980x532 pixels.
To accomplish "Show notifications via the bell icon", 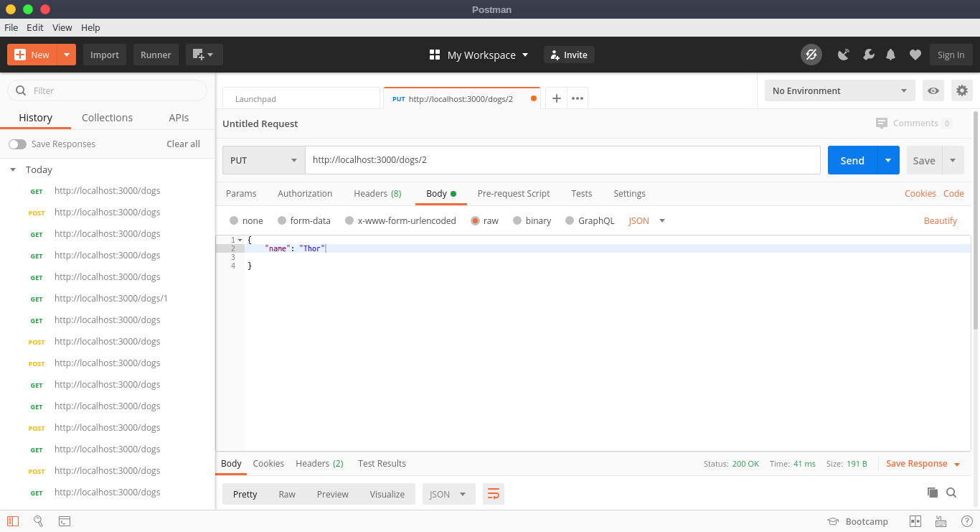I will pyautogui.click(x=891, y=55).
